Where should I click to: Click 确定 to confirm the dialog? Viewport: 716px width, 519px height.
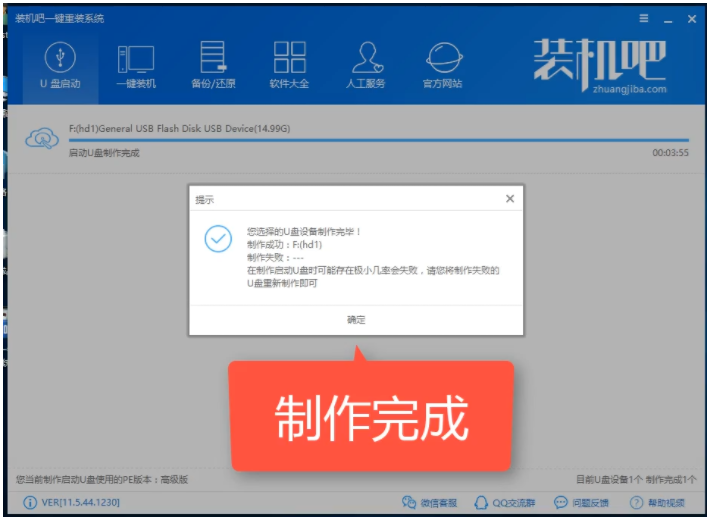[x=356, y=320]
